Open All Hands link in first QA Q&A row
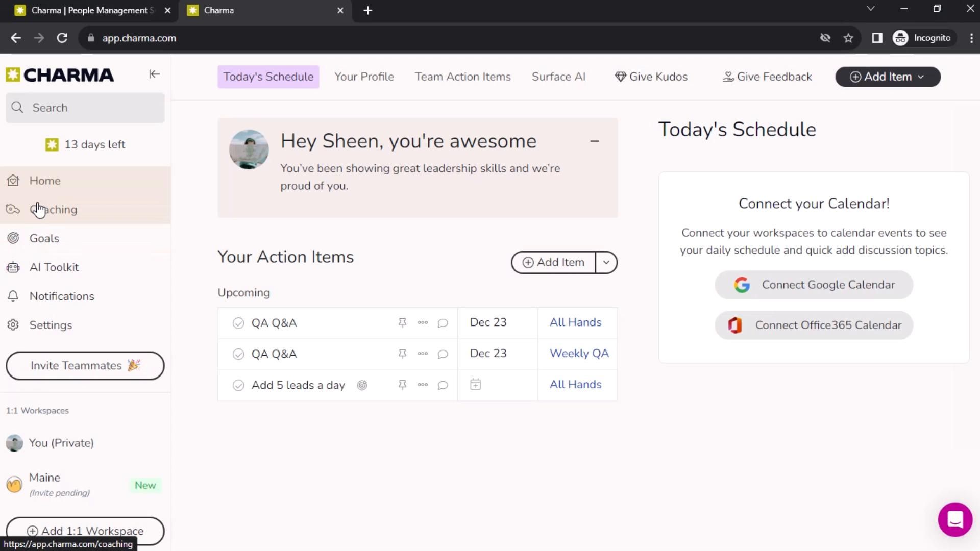 tap(575, 323)
